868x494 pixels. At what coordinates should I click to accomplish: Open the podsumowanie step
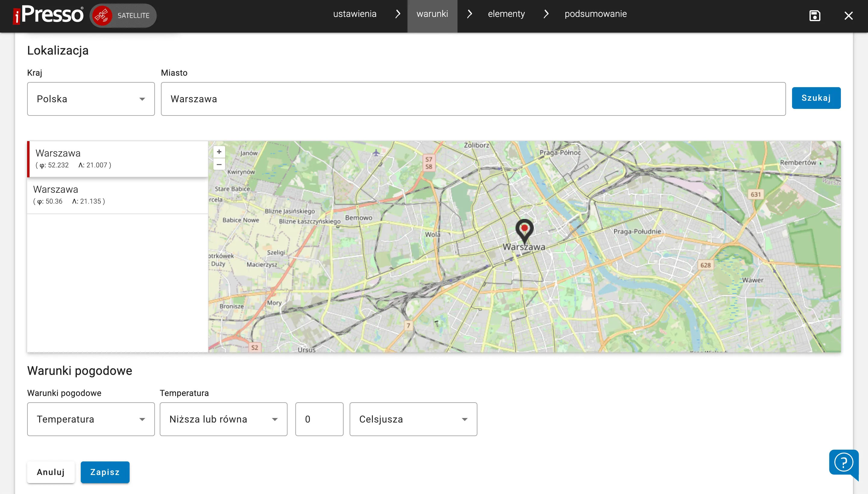click(x=596, y=14)
